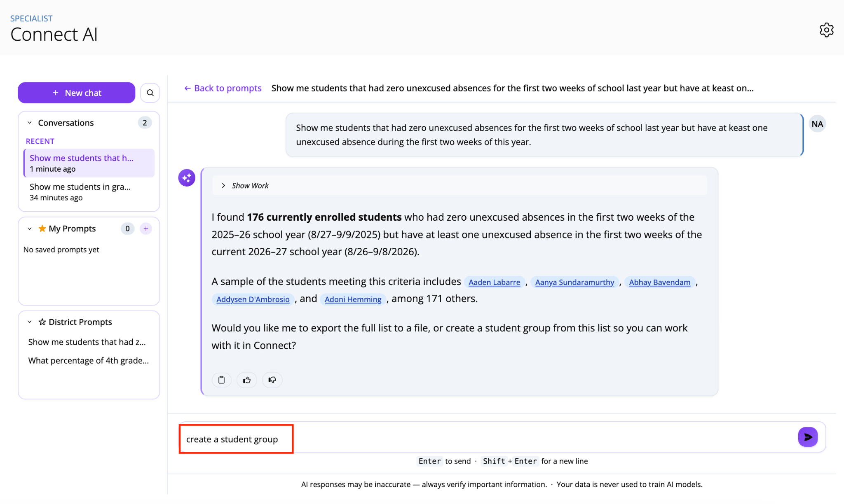Image resolution: width=844 pixels, height=504 pixels.
Task: Open student link Addysen D'Ambrosio
Action: coord(253,299)
